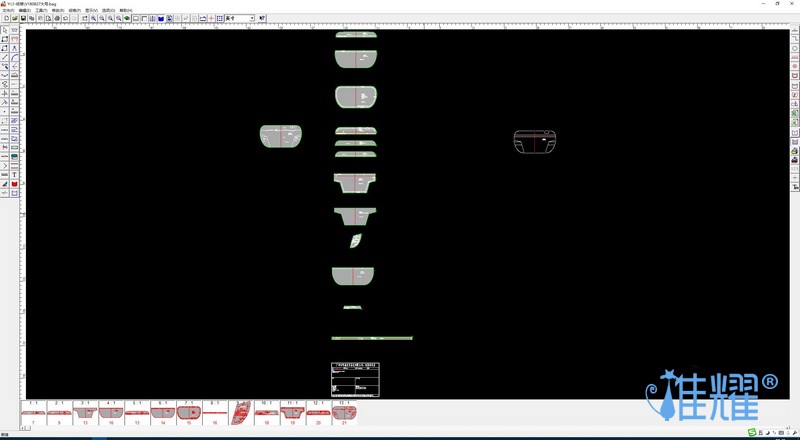Image resolution: width=800 pixels, height=440 pixels.
Task: Select pattern piece thumbnail numbered 21
Action: pos(345,413)
